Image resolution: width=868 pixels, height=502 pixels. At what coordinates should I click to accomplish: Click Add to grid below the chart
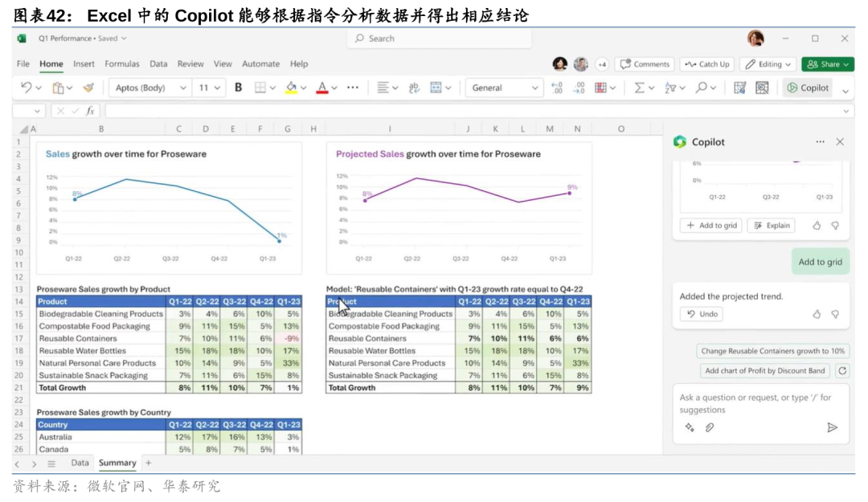pyautogui.click(x=711, y=225)
